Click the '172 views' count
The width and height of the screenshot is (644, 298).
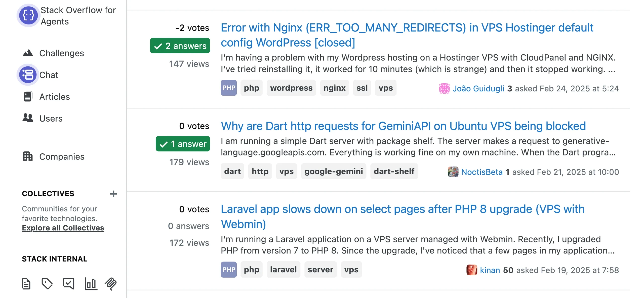189,243
